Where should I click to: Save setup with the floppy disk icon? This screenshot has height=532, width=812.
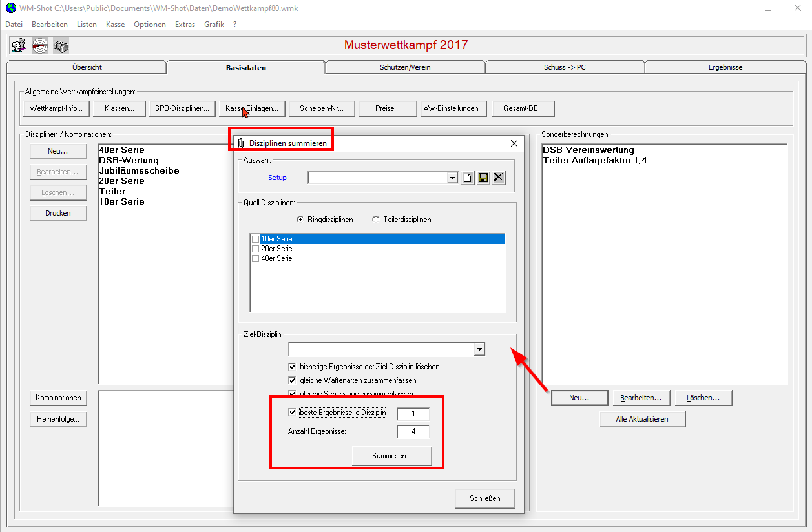click(483, 178)
